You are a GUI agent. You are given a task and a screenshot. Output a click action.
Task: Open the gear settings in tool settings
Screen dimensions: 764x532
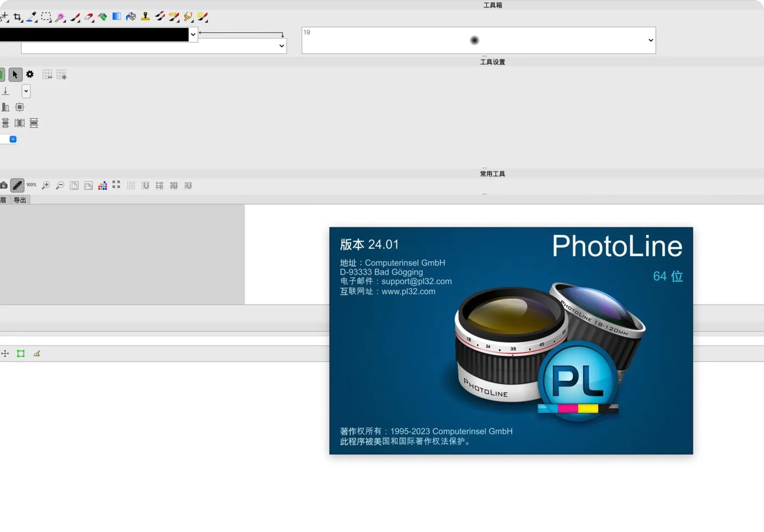pyautogui.click(x=30, y=74)
